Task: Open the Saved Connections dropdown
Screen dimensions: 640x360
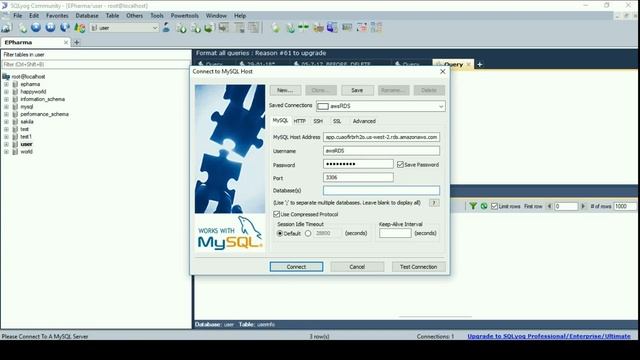Action: tap(441, 106)
